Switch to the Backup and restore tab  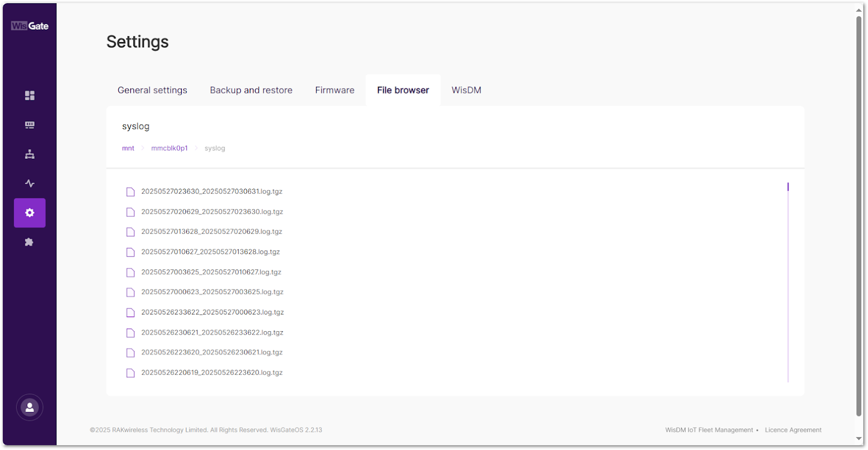point(251,90)
